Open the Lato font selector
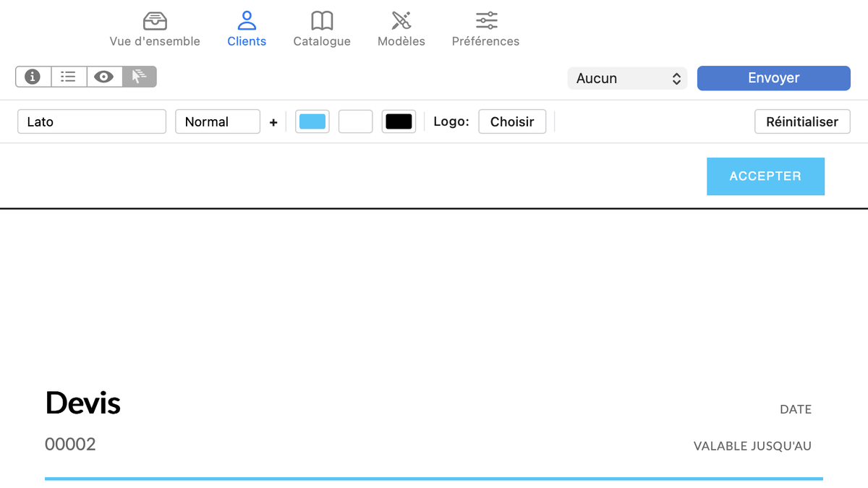Screen dimensions: 868x488 [x=92, y=121]
